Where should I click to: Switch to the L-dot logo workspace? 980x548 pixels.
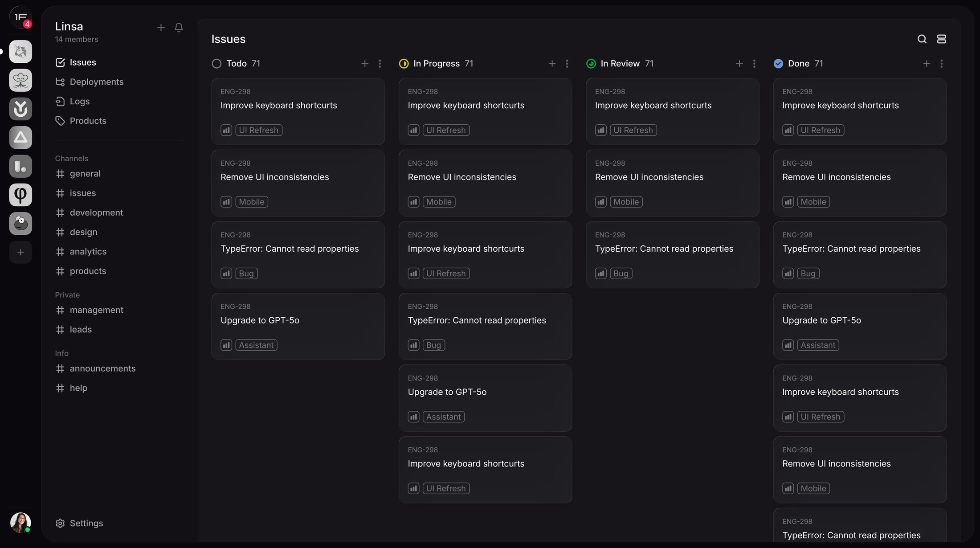[20, 166]
